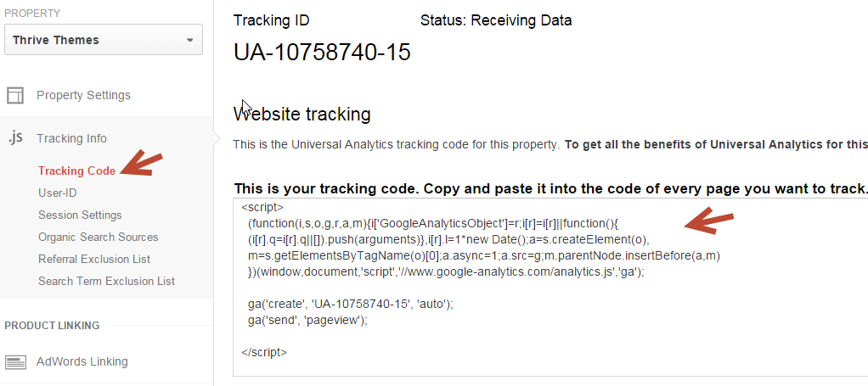Click the Property Settings layout icon
Image resolution: width=868 pixels, height=386 pixels.
15,95
